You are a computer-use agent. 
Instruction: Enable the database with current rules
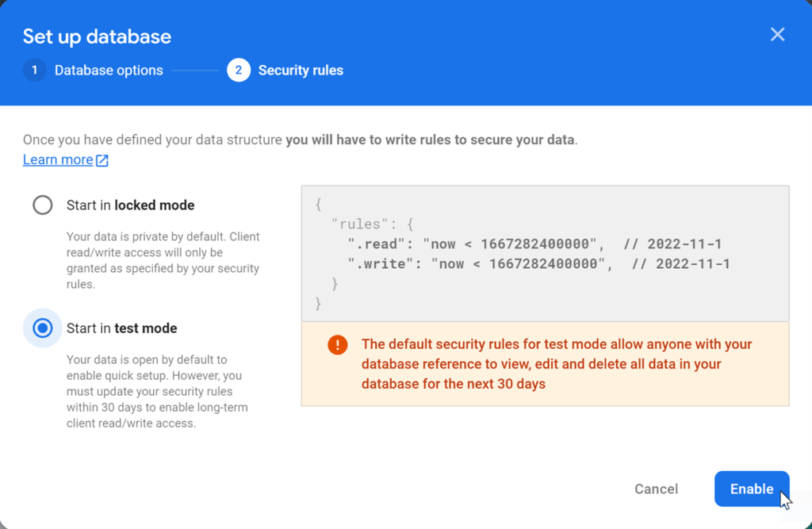coord(751,489)
